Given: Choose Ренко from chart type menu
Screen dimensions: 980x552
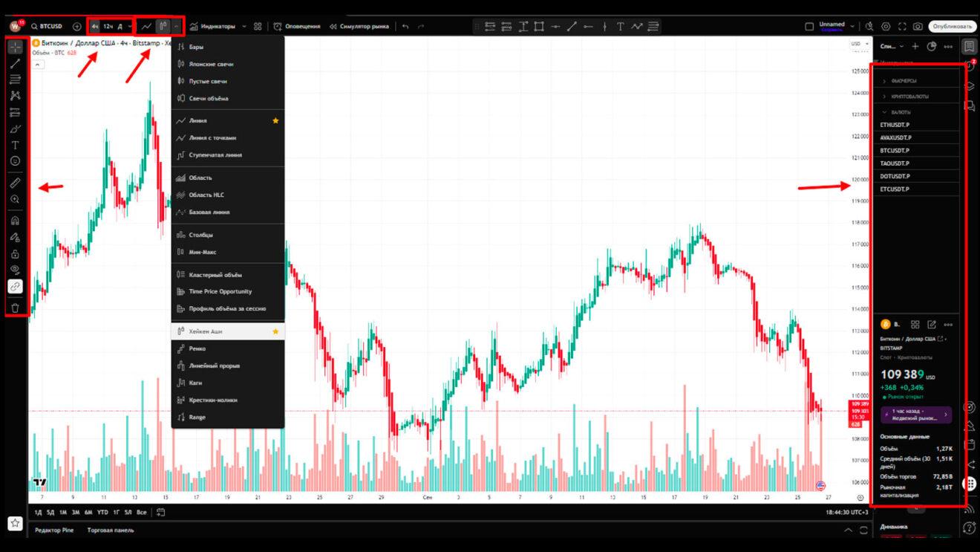Looking at the screenshot, I should tap(197, 348).
